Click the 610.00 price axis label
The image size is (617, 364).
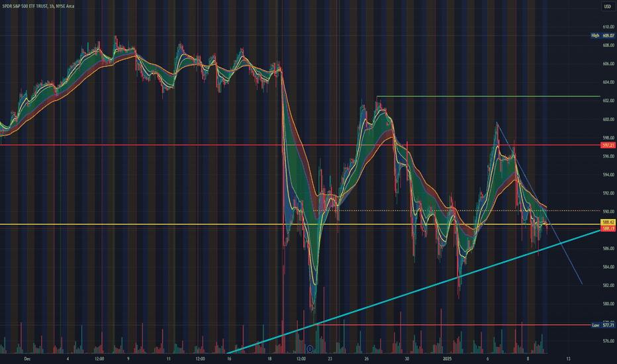(x=608, y=26)
